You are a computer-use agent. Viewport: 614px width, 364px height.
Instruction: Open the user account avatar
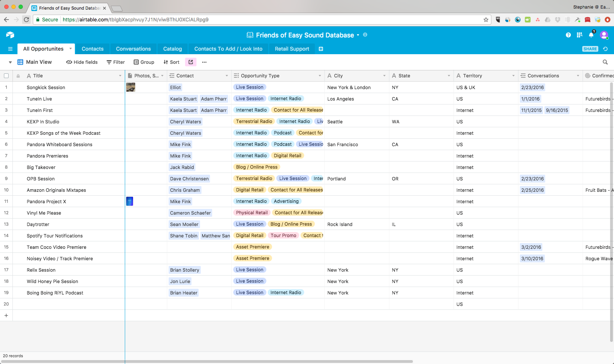pyautogui.click(x=604, y=35)
